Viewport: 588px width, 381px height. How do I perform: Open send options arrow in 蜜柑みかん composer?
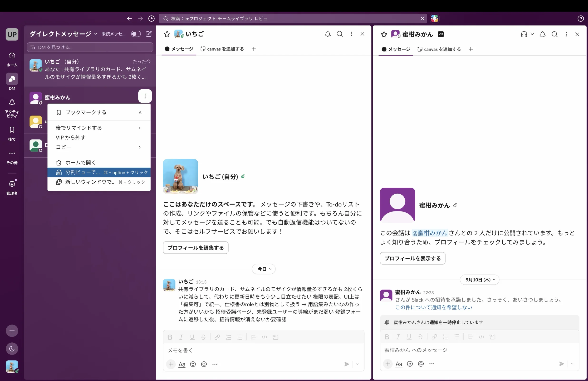tap(572, 364)
